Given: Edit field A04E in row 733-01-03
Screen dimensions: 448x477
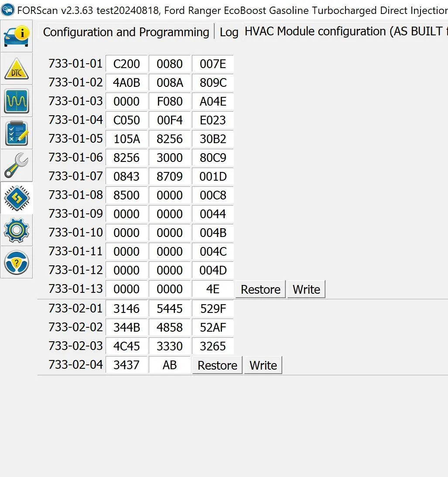Looking at the screenshot, I should 213,101.
